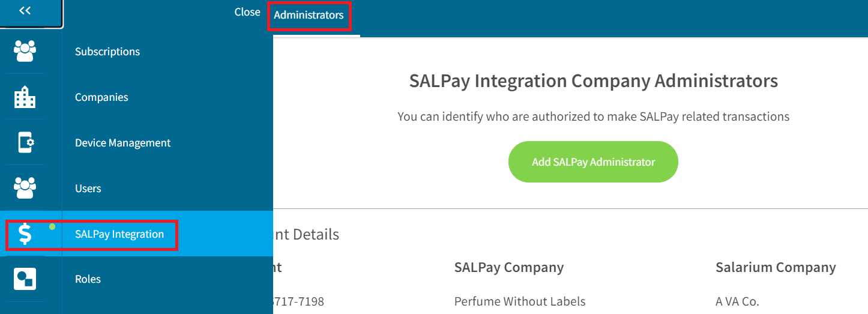Click the SALPay Company column header

509,268
